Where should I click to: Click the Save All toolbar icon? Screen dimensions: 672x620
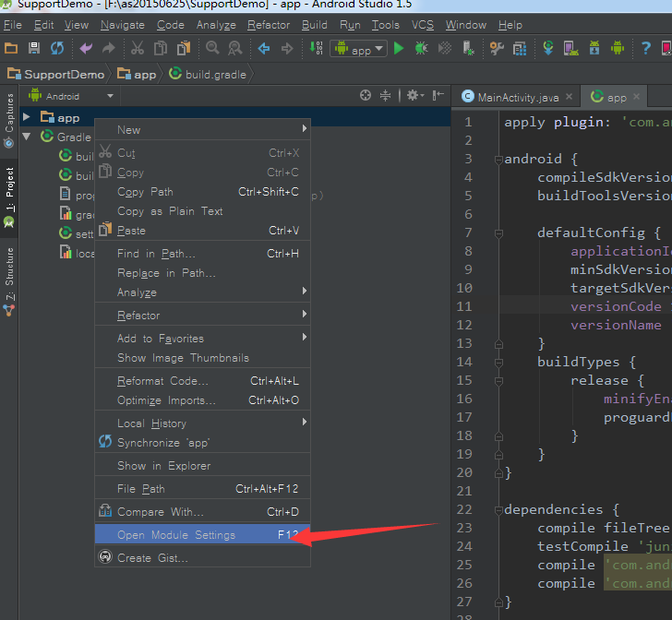click(x=34, y=49)
